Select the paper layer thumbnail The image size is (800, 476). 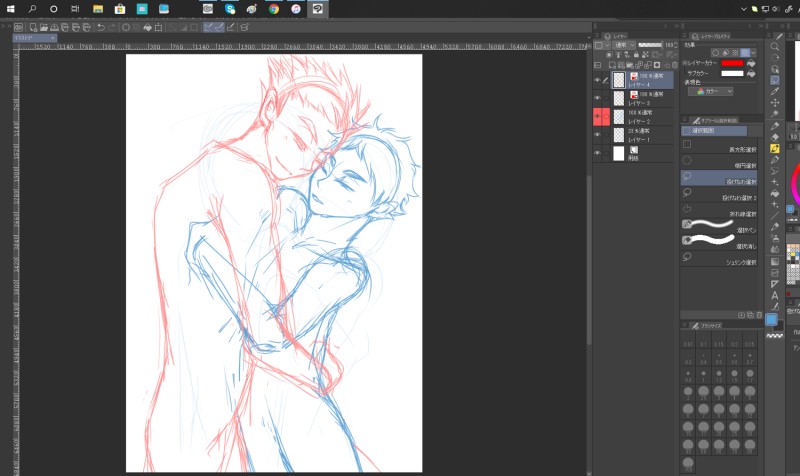pos(618,153)
